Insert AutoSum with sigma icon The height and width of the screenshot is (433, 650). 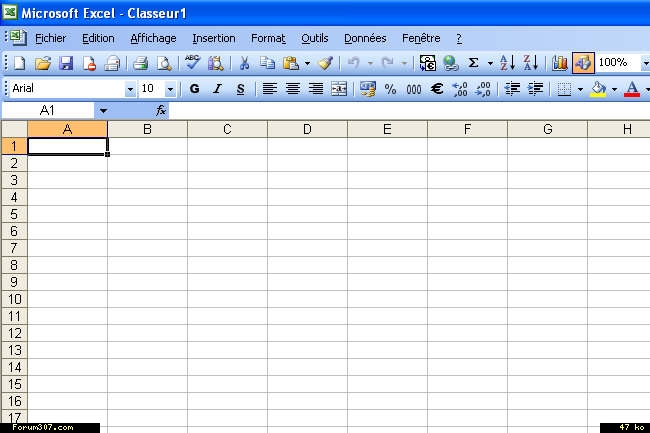point(473,63)
